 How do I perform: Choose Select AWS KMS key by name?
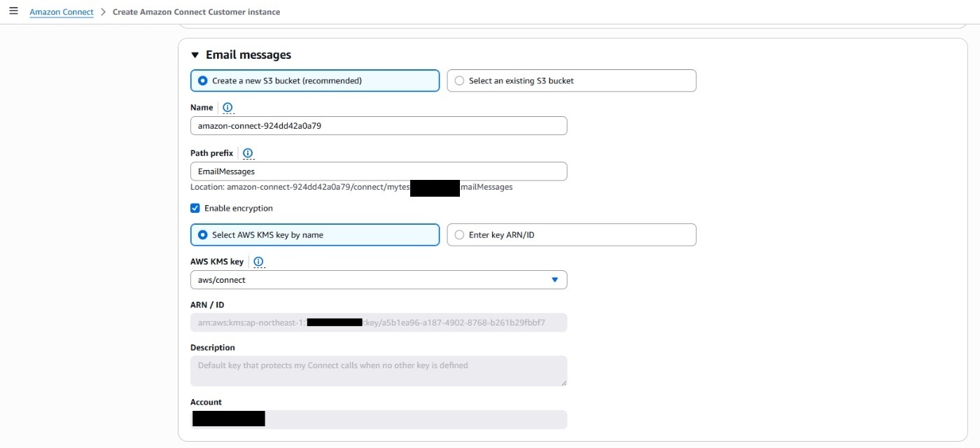[x=314, y=235]
